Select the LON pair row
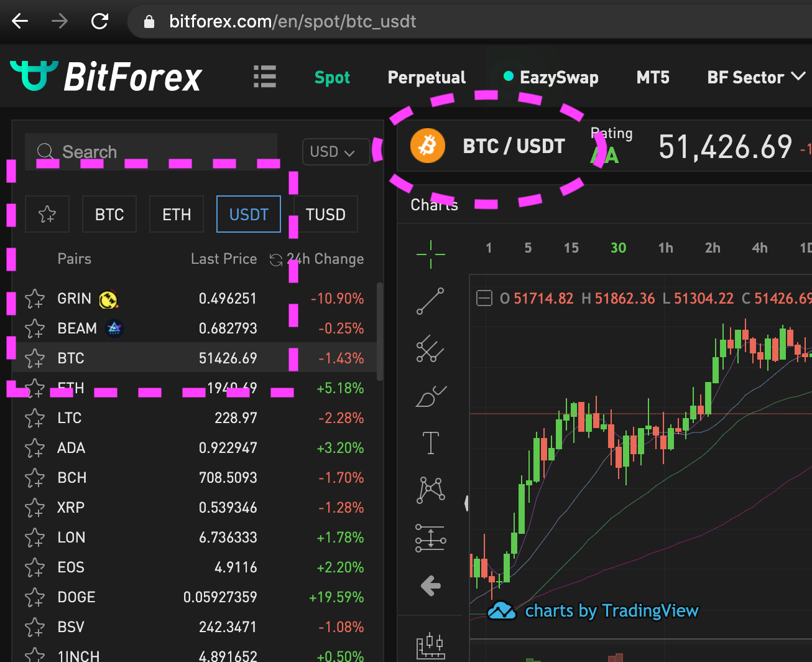Screen dimensions: 812x662 click(195, 538)
